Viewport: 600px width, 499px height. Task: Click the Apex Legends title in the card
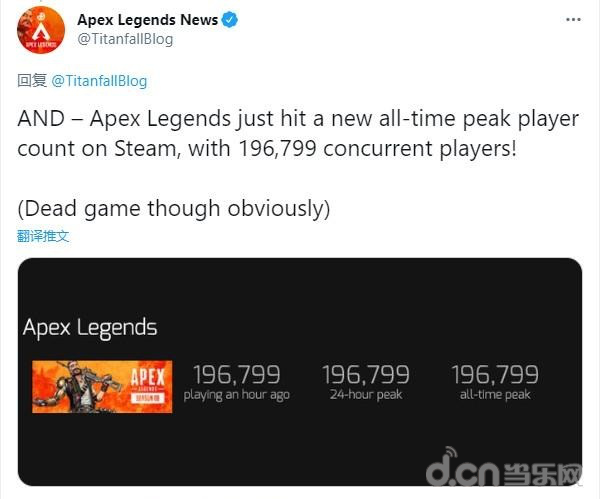[90, 328]
